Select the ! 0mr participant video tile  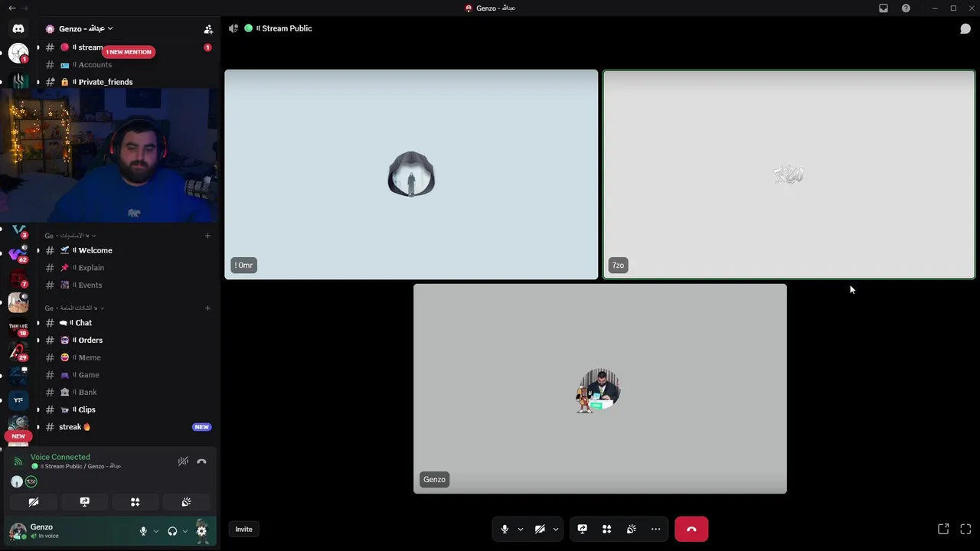coord(411,174)
